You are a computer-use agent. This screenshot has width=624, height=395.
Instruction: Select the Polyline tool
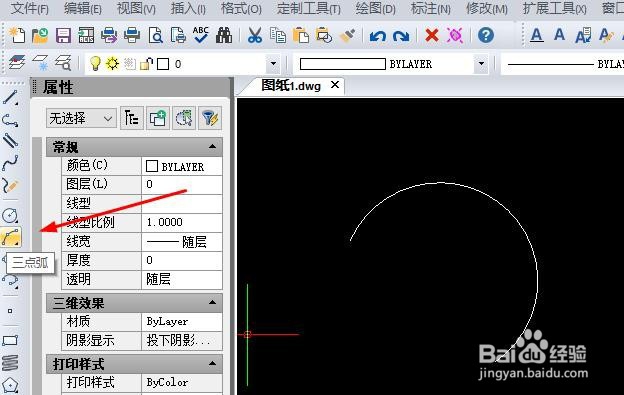10,120
